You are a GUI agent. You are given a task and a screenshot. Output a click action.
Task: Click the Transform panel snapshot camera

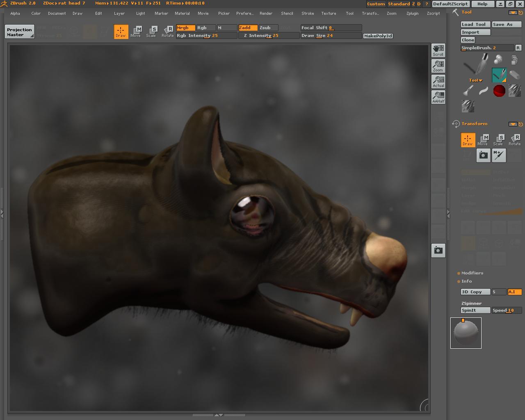click(x=484, y=155)
